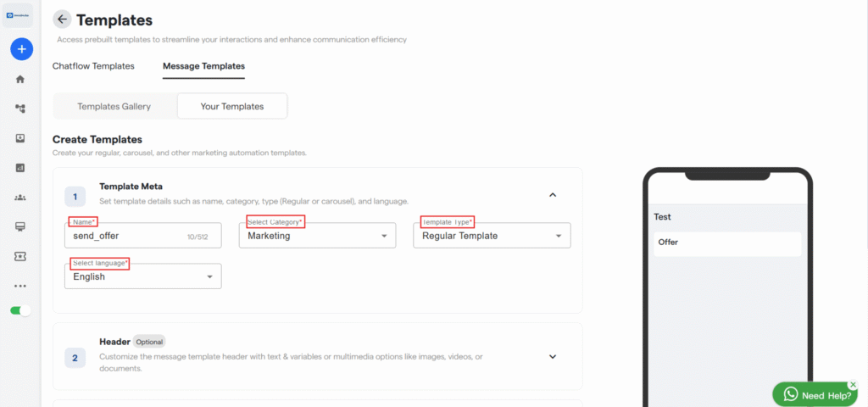Open the Select Category dropdown
868x407 pixels.
317,236
